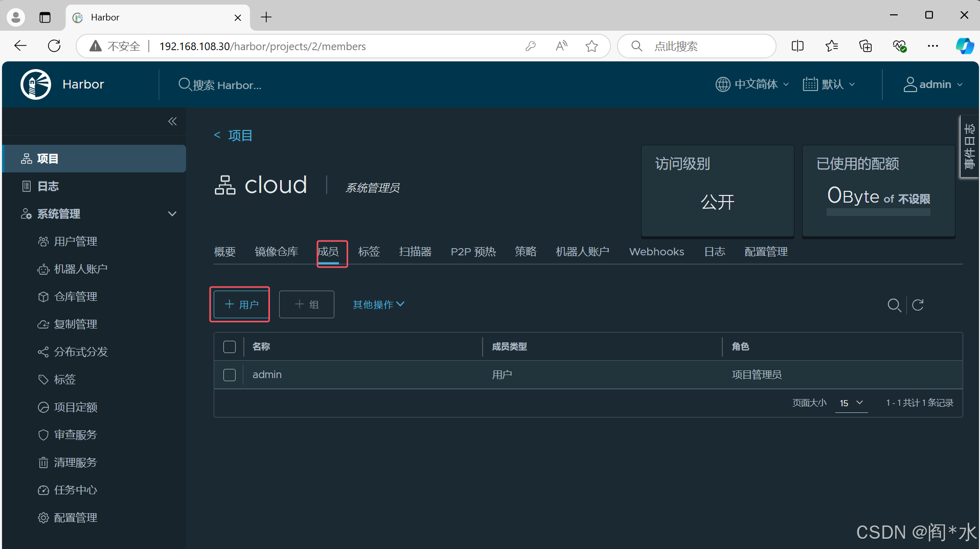Switch to the 镜像仓库 tab
The width and height of the screenshot is (980, 549).
[277, 252]
